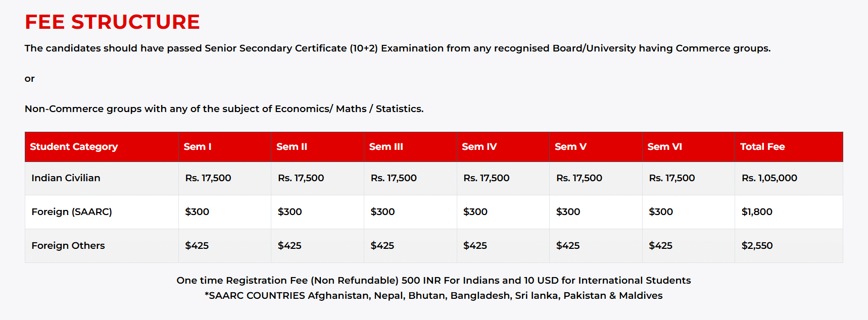Click the SAARC COUNTRIES footnote text
Screen dimensions: 868x320
coord(433,296)
